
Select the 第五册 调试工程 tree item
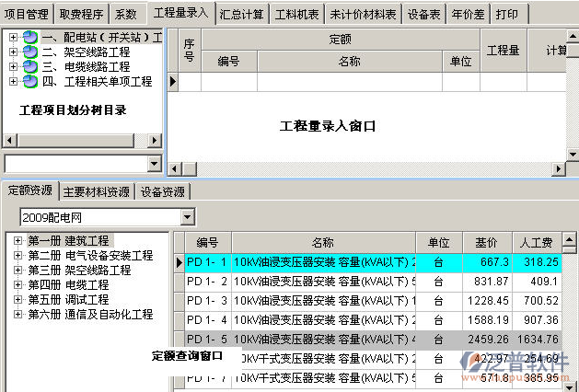coord(68,300)
